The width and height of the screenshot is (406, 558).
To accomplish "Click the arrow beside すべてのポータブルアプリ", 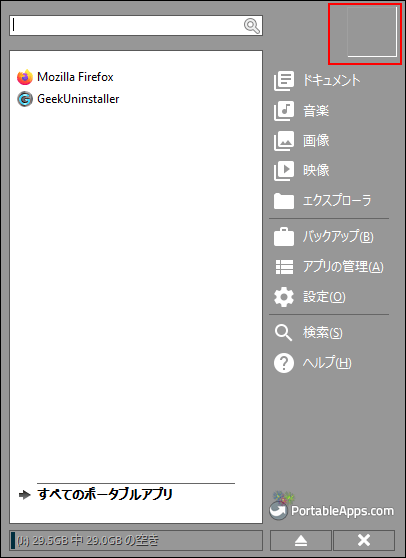I will click(x=25, y=495).
